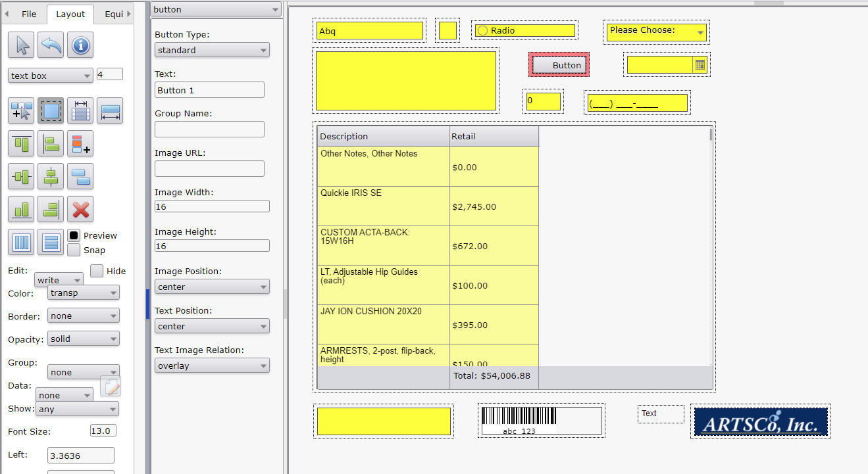The width and height of the screenshot is (868, 474).
Task: Expand the Color dropdown
Action: [84, 293]
